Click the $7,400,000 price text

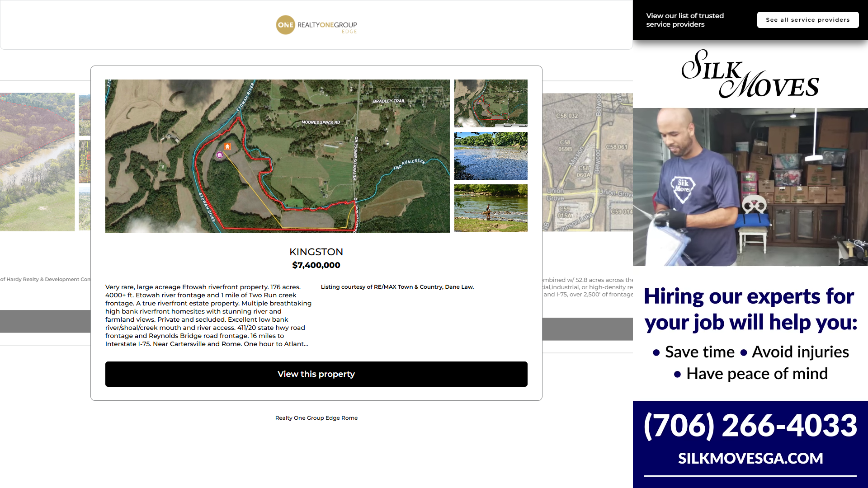[x=316, y=265]
